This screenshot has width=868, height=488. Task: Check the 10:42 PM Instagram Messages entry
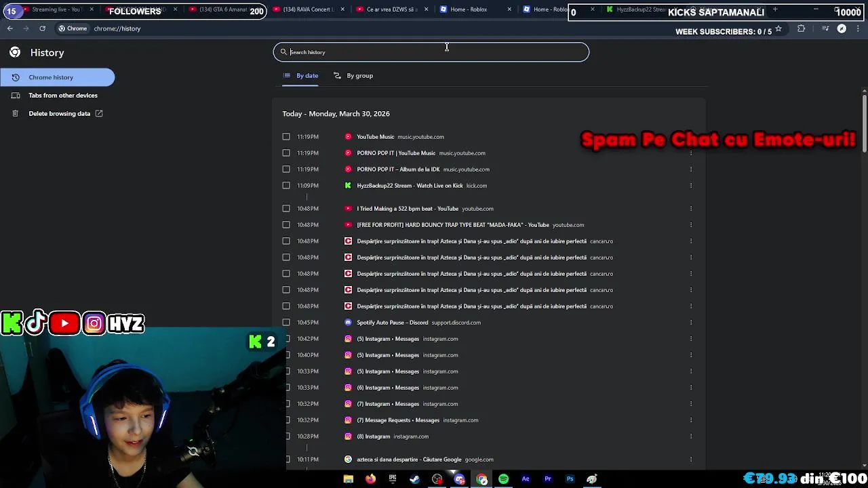coord(286,339)
